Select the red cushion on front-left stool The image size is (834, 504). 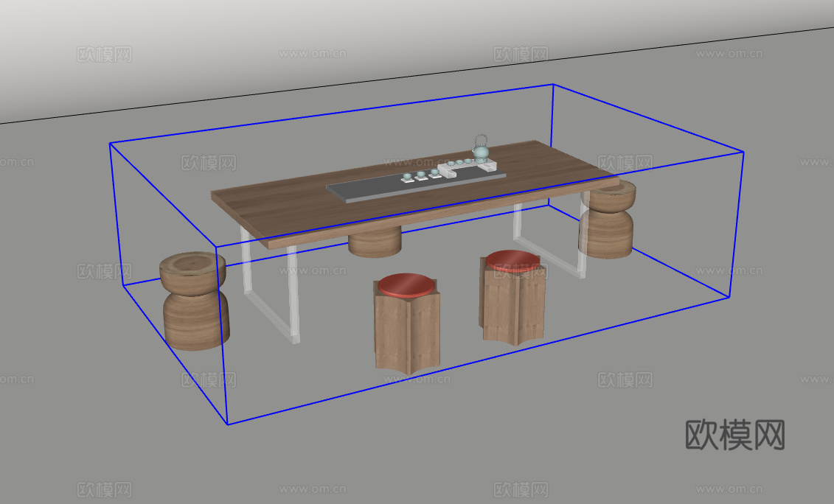pyautogui.click(x=404, y=284)
